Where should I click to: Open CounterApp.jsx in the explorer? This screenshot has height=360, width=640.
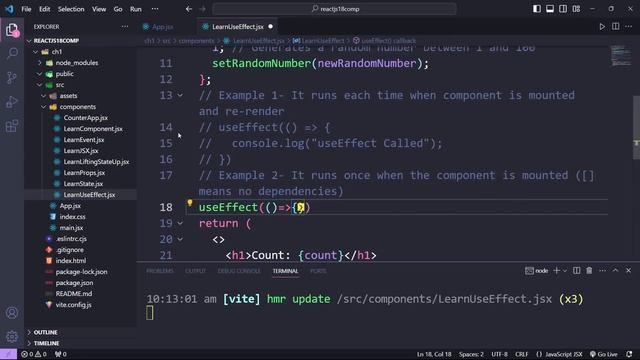85,118
